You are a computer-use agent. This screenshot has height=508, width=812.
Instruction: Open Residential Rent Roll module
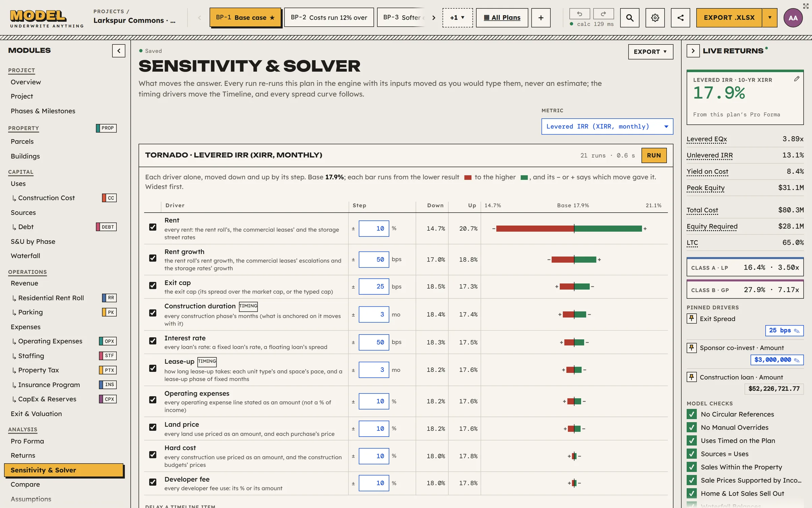[51, 298]
